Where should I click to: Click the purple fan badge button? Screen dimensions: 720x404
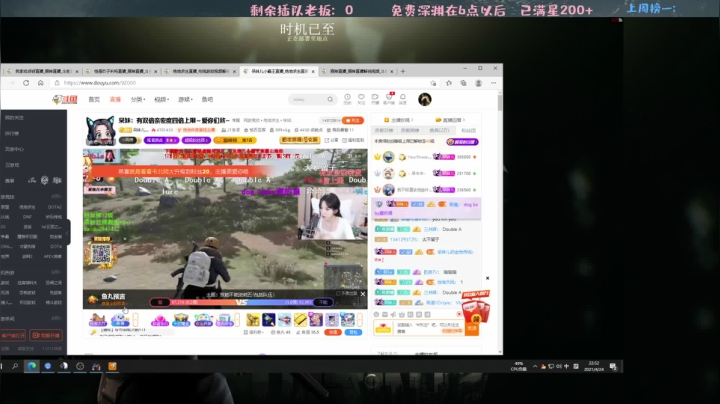pyautogui.click(x=462, y=142)
